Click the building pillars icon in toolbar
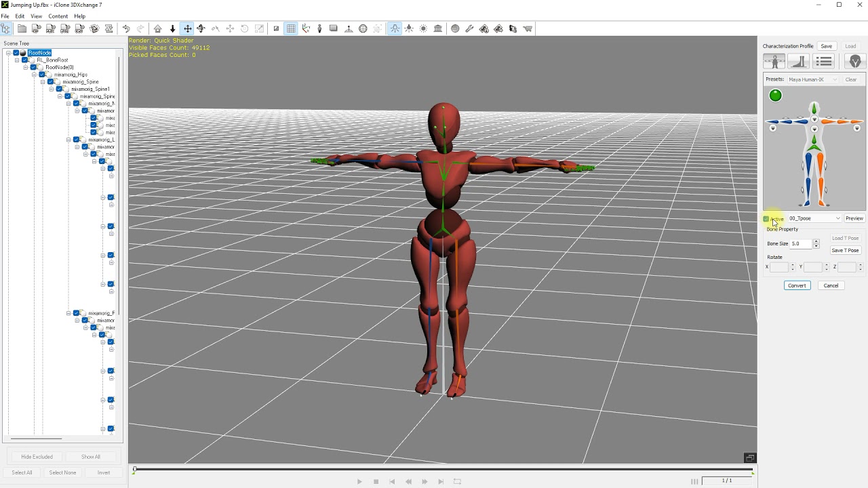 pos(438,28)
